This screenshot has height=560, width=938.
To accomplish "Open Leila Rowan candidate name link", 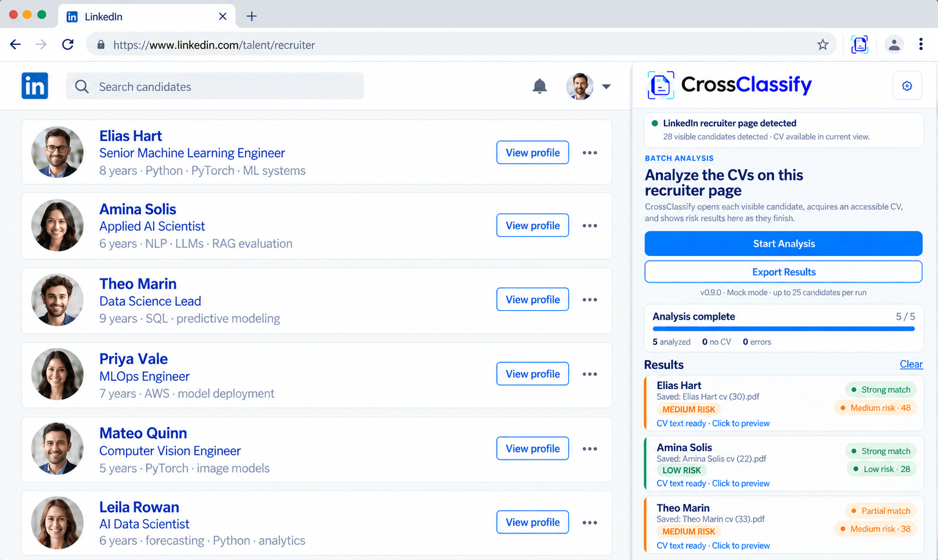I will [x=139, y=507].
